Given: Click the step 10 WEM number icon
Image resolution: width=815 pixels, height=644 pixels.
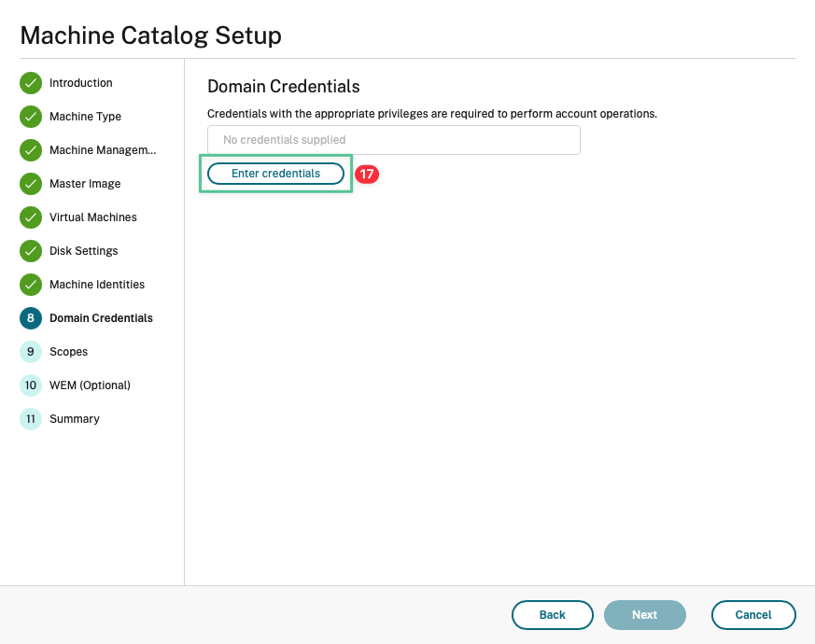Looking at the screenshot, I should pyautogui.click(x=31, y=385).
